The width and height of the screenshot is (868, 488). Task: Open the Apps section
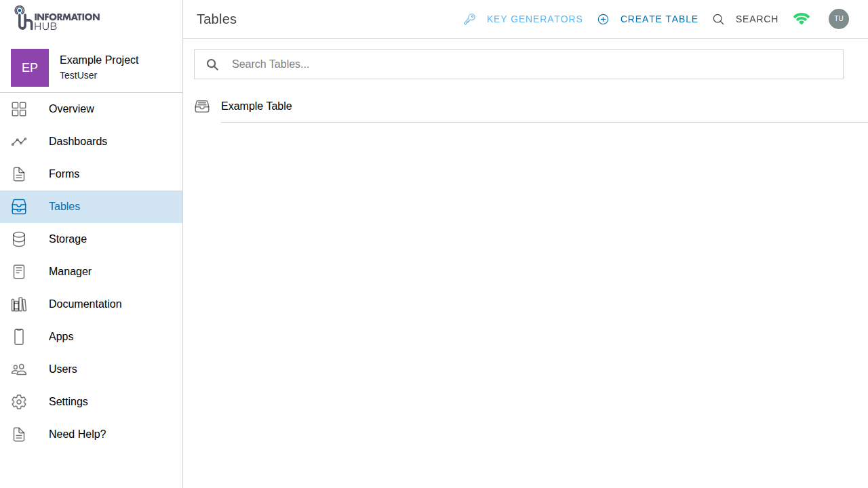(x=61, y=337)
